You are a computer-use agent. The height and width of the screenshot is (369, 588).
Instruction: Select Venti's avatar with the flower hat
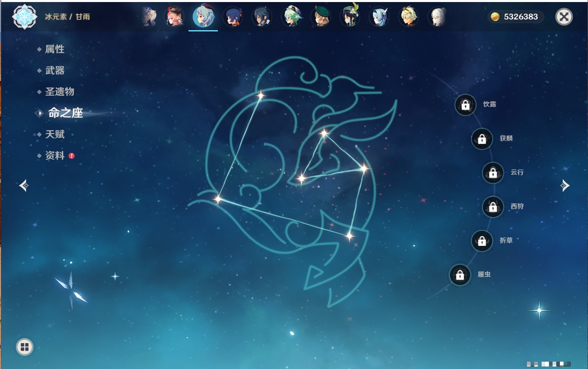pos(350,16)
